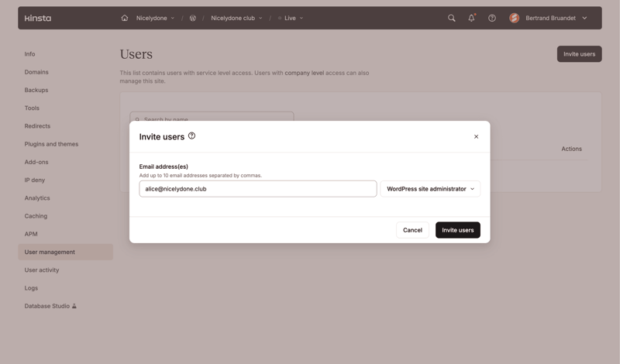
Task: Open WordPress site administrator role dropdown
Action: (x=430, y=189)
